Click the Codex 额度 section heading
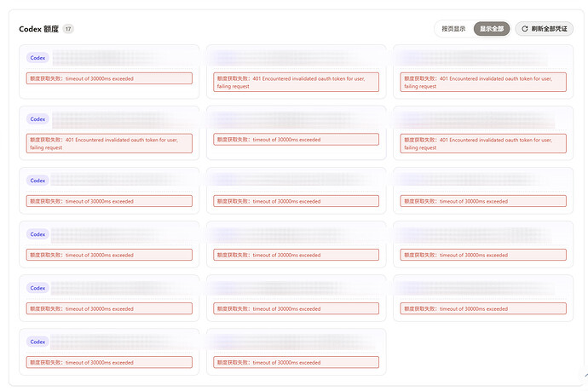The height and width of the screenshot is (391, 588). tap(38, 29)
